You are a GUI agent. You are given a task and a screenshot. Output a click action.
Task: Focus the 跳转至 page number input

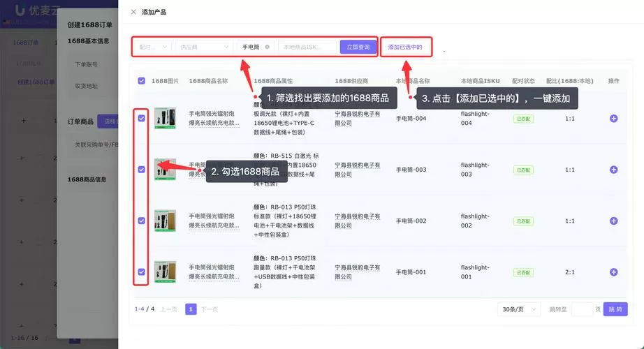pyautogui.click(x=582, y=309)
